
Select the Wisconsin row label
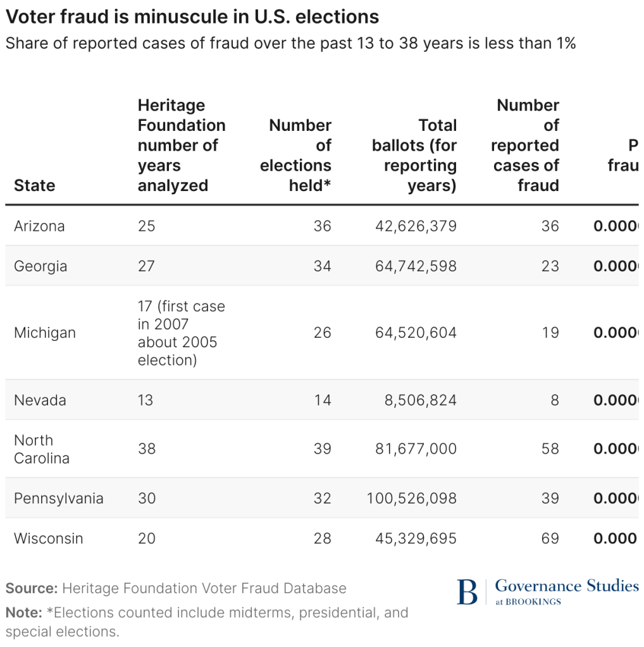(x=49, y=538)
